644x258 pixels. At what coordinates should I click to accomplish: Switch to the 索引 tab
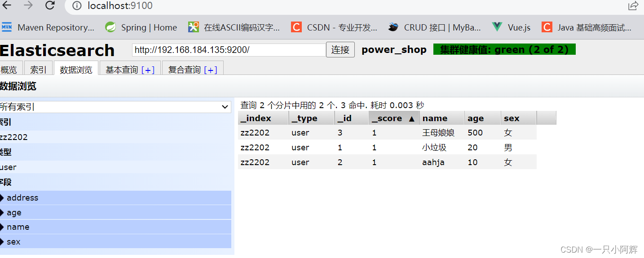(x=38, y=69)
